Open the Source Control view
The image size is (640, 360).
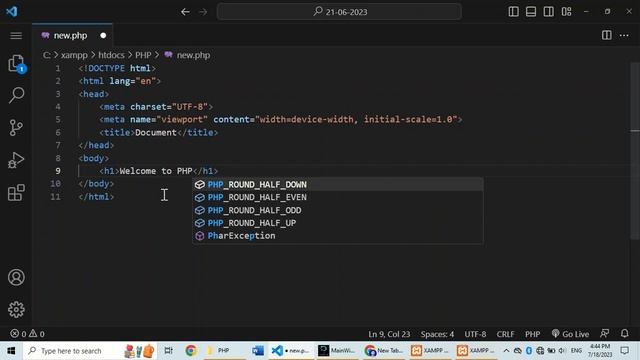16,128
